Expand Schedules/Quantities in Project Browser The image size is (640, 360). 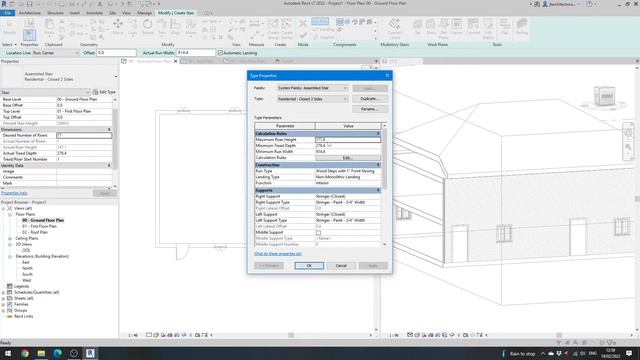coord(4,292)
